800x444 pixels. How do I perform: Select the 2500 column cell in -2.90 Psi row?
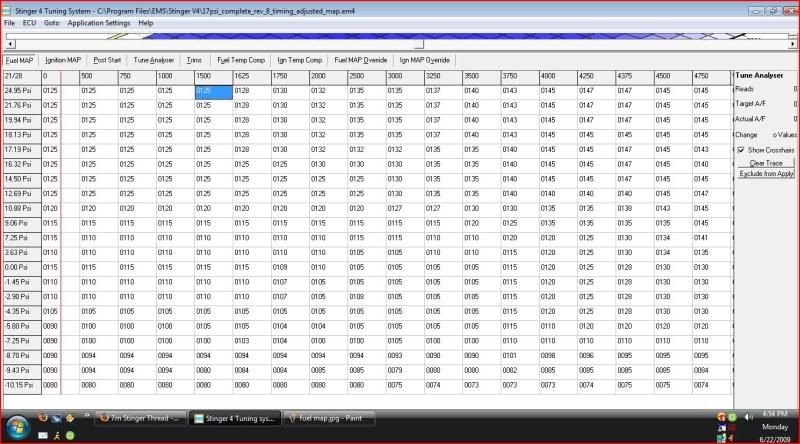pyautogui.click(x=367, y=297)
